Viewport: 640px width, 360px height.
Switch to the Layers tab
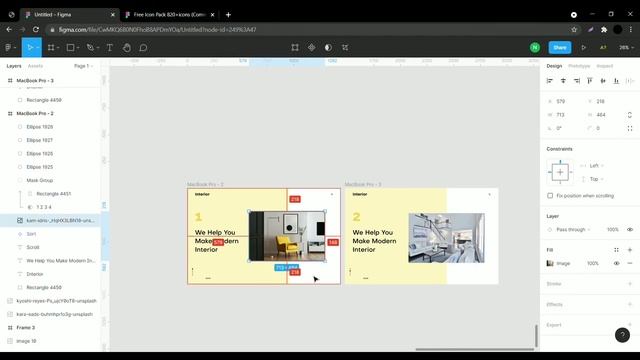[14, 66]
